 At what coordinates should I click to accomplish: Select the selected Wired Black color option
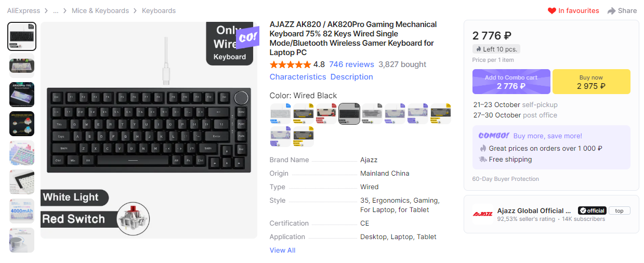pos(349,114)
